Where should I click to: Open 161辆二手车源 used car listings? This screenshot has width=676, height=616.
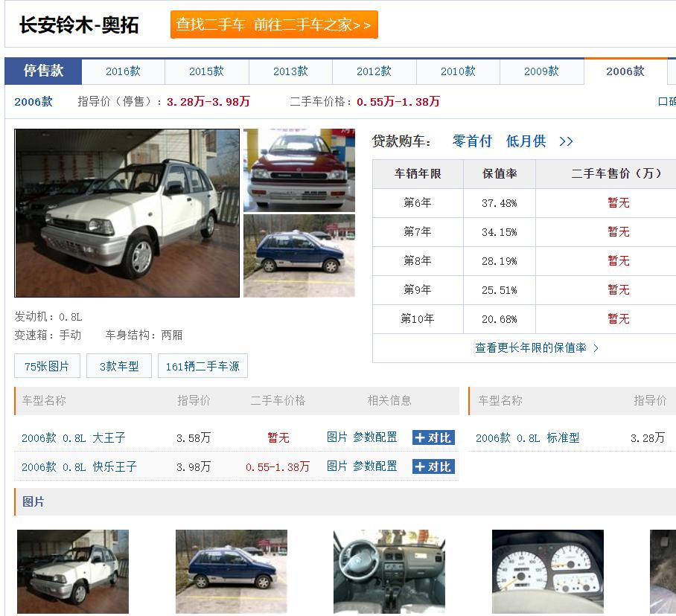pyautogui.click(x=203, y=365)
